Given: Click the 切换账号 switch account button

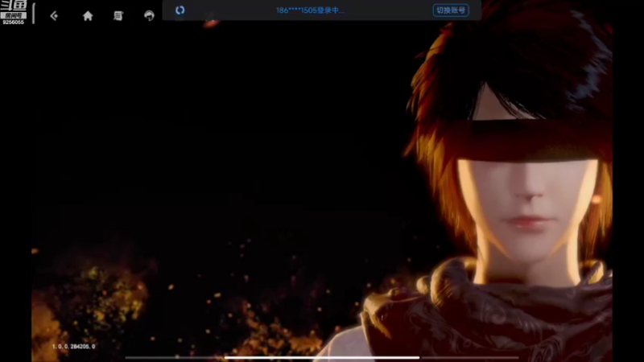Looking at the screenshot, I should (451, 10).
